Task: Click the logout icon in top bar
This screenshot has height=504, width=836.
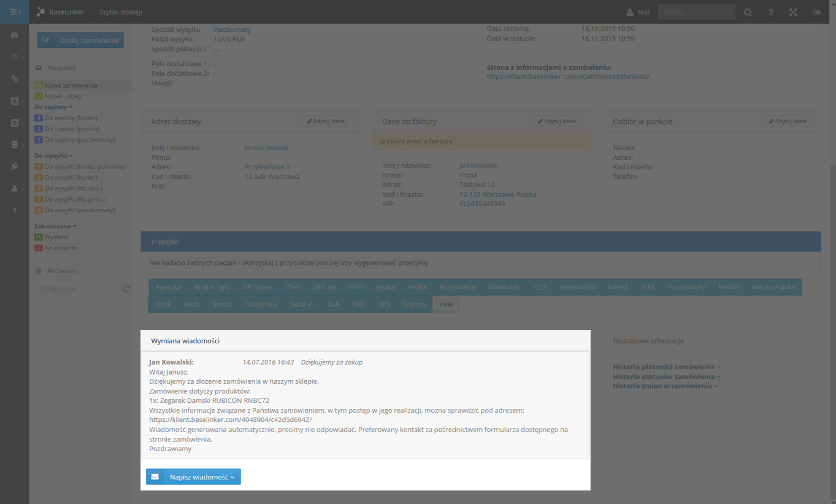Action: point(816,12)
